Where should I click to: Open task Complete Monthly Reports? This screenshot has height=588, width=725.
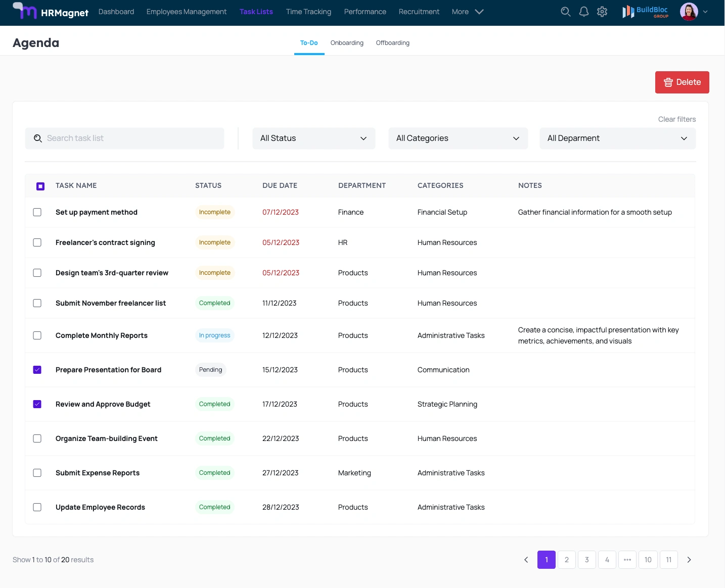click(x=102, y=335)
